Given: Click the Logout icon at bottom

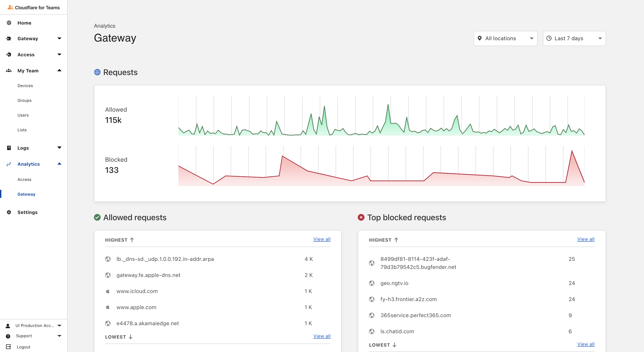Looking at the screenshot, I should tap(9, 347).
